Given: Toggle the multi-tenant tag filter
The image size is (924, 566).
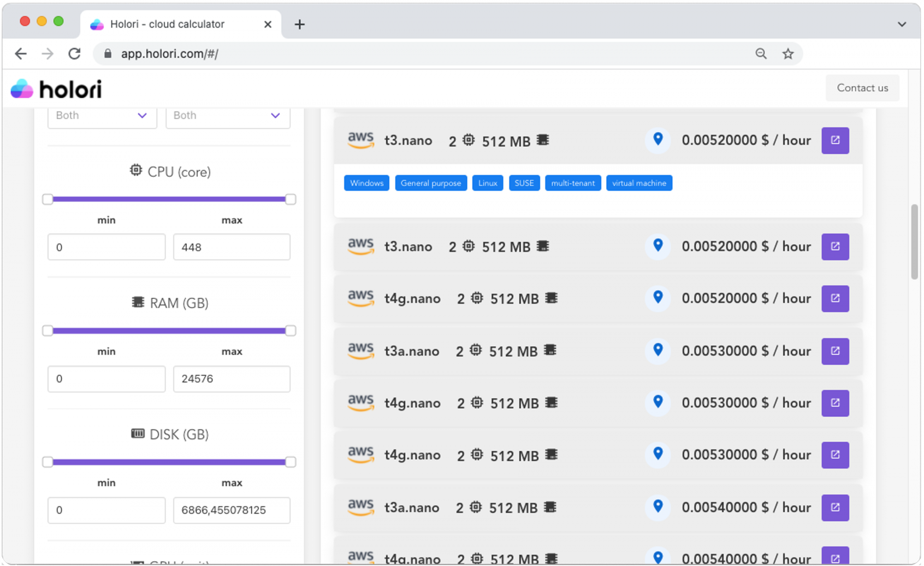Looking at the screenshot, I should point(572,182).
